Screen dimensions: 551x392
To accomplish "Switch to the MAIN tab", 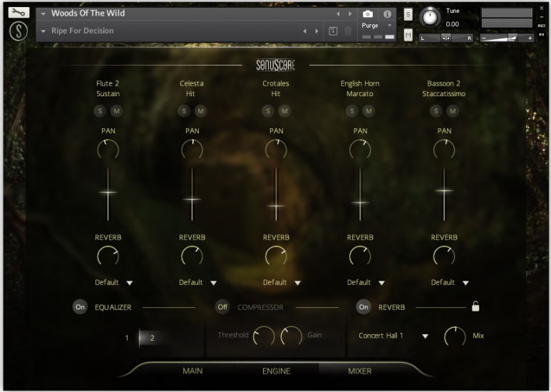I will coord(192,371).
